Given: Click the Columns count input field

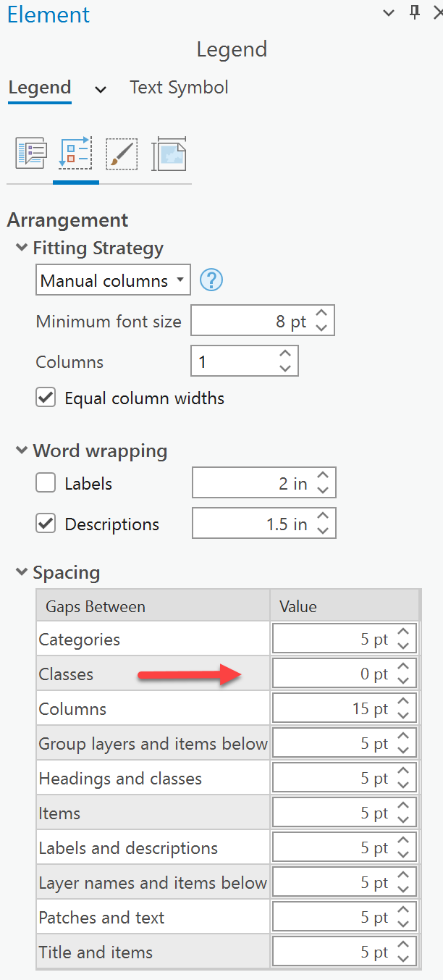Looking at the screenshot, I should (x=234, y=361).
